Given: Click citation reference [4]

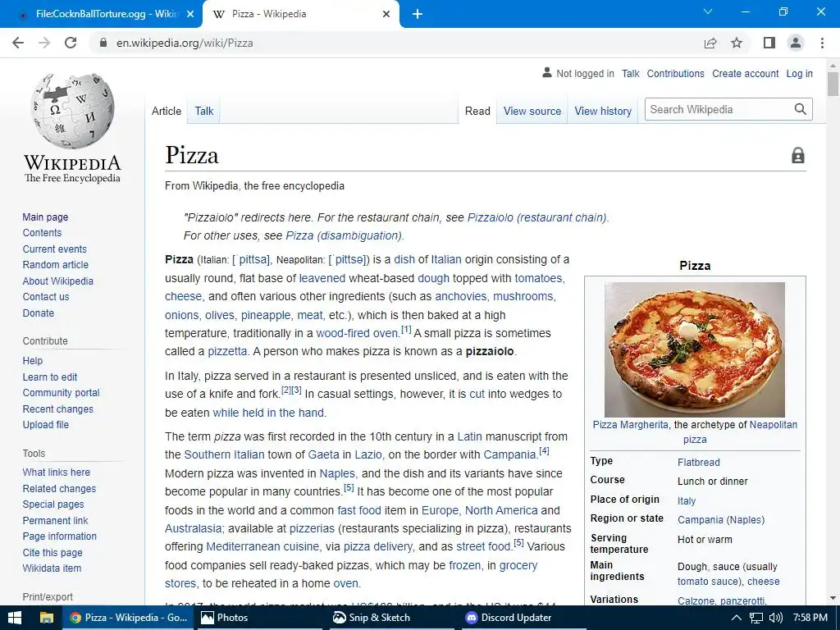Looking at the screenshot, I should coord(544,450).
